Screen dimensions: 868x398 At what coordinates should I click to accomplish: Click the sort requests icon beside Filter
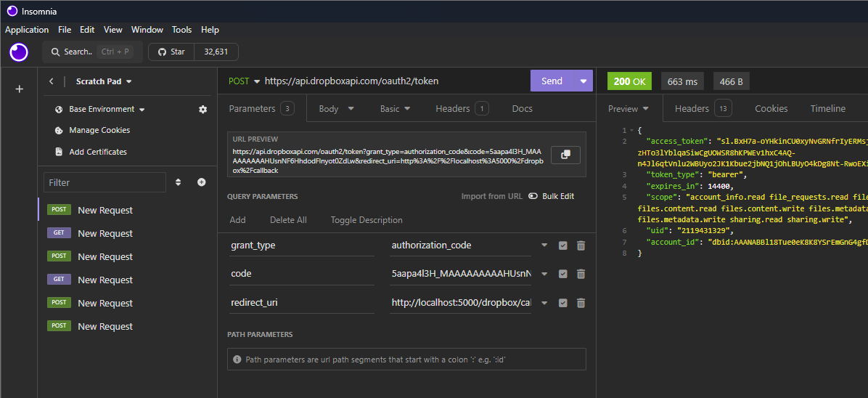179,182
